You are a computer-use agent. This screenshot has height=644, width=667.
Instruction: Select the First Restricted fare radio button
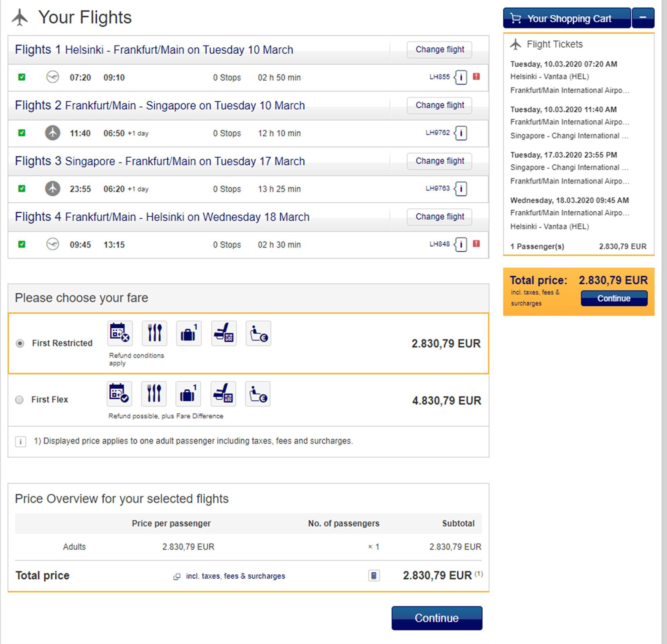coord(20,343)
